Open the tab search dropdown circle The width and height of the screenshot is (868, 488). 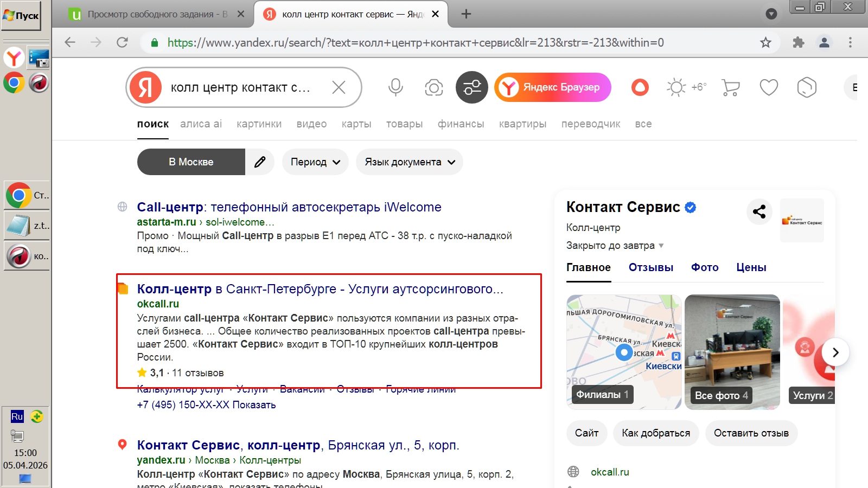point(771,14)
